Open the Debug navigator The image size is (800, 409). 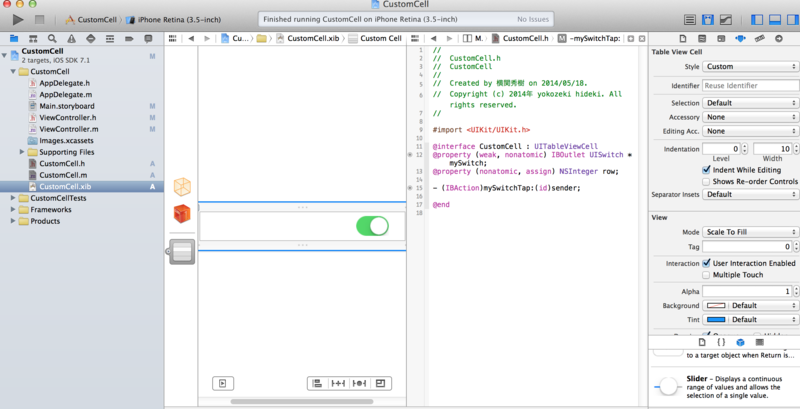110,39
